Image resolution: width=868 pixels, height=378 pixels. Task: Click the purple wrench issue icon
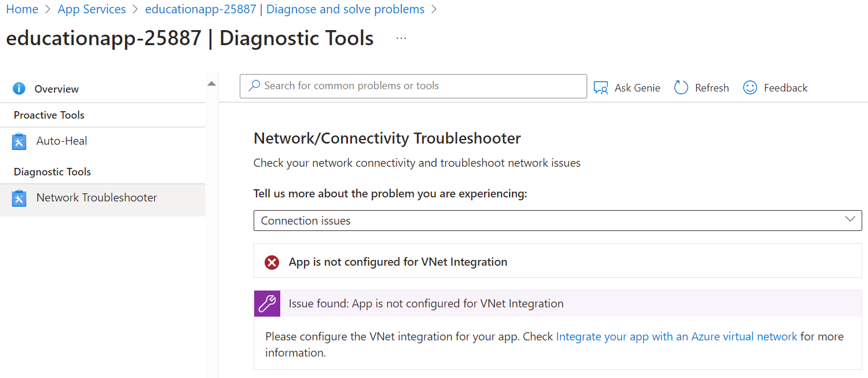267,303
